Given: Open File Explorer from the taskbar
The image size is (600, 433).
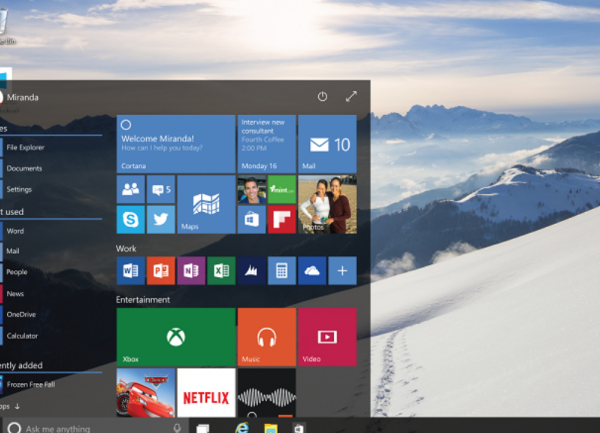Looking at the screenshot, I should (x=271, y=428).
